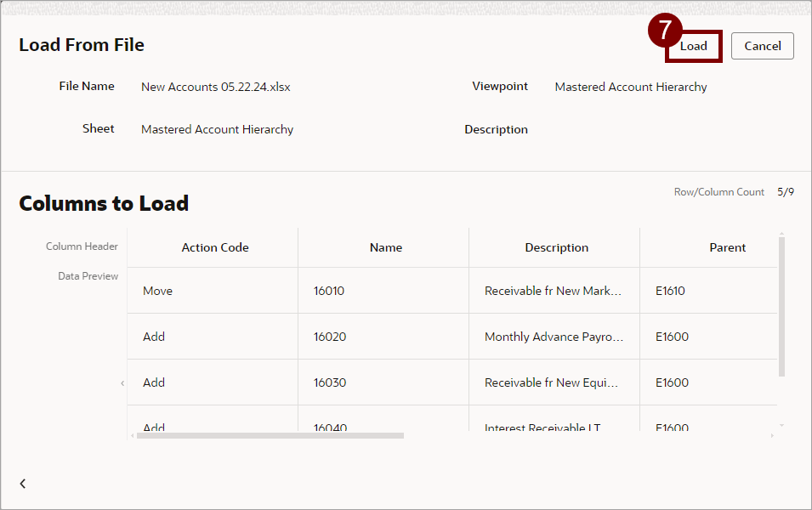Select the Name column header
This screenshot has width=812, height=510.
(385, 248)
